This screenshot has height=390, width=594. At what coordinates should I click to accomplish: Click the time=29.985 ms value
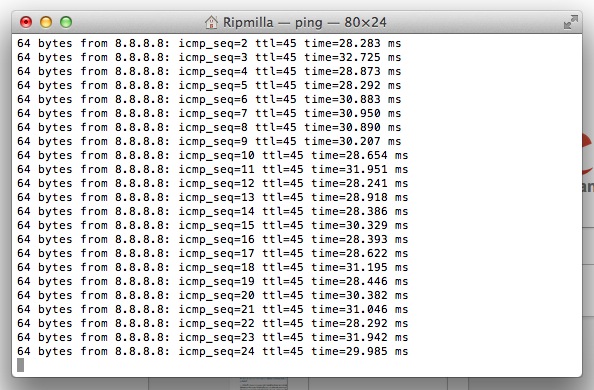(x=360, y=351)
